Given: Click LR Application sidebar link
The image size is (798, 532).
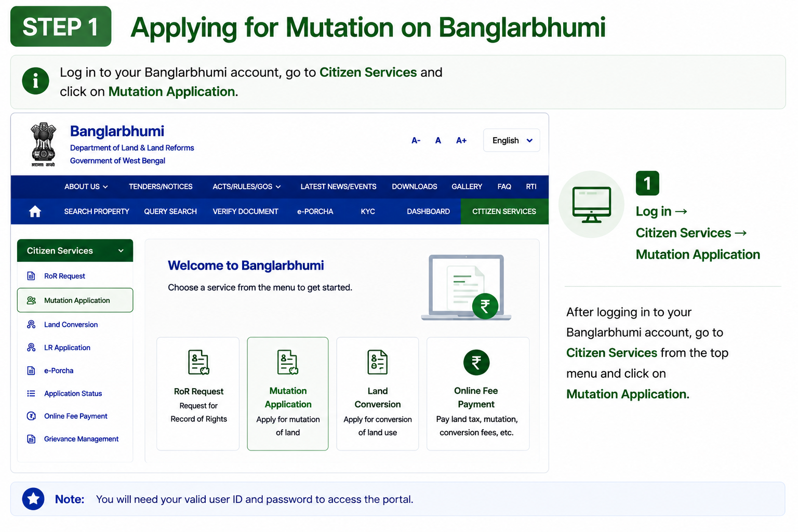Looking at the screenshot, I should 67,348.
